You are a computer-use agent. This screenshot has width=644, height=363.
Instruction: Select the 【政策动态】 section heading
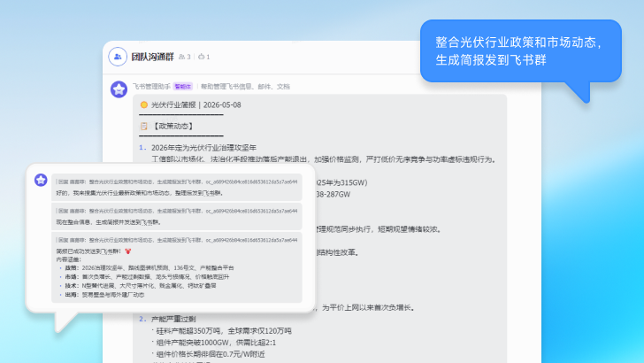(172, 127)
